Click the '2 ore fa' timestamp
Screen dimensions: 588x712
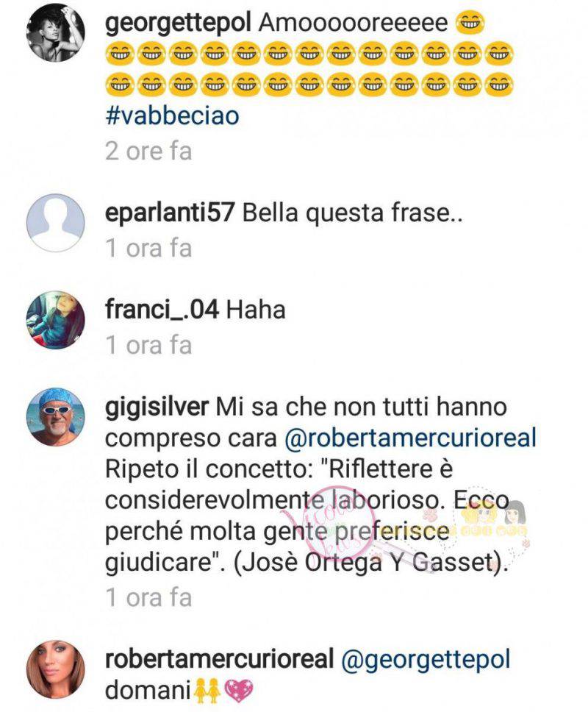click(x=148, y=151)
